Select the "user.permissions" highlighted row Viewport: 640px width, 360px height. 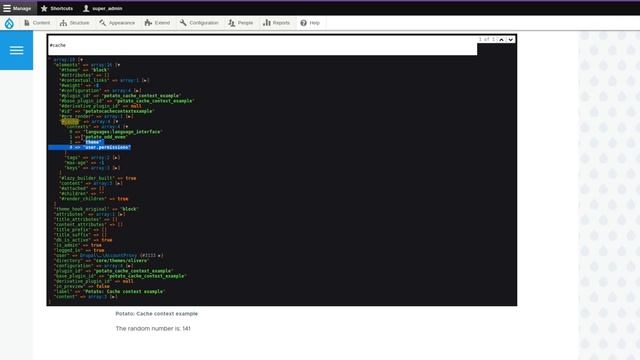point(90,147)
